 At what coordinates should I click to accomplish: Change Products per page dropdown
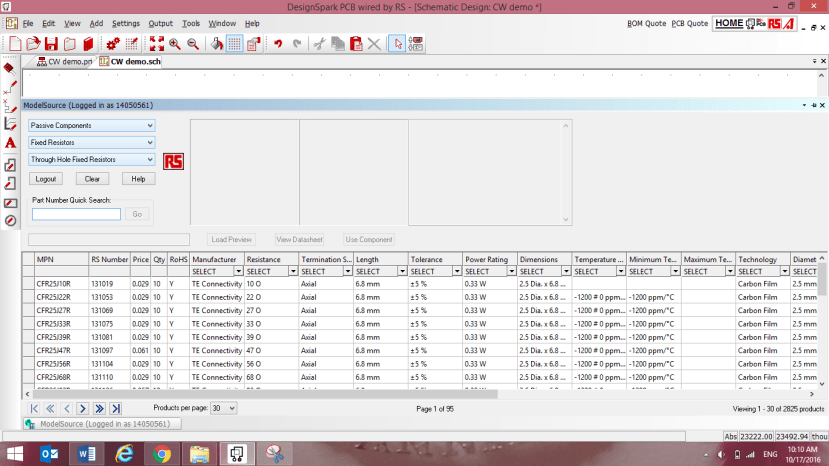tap(223, 408)
